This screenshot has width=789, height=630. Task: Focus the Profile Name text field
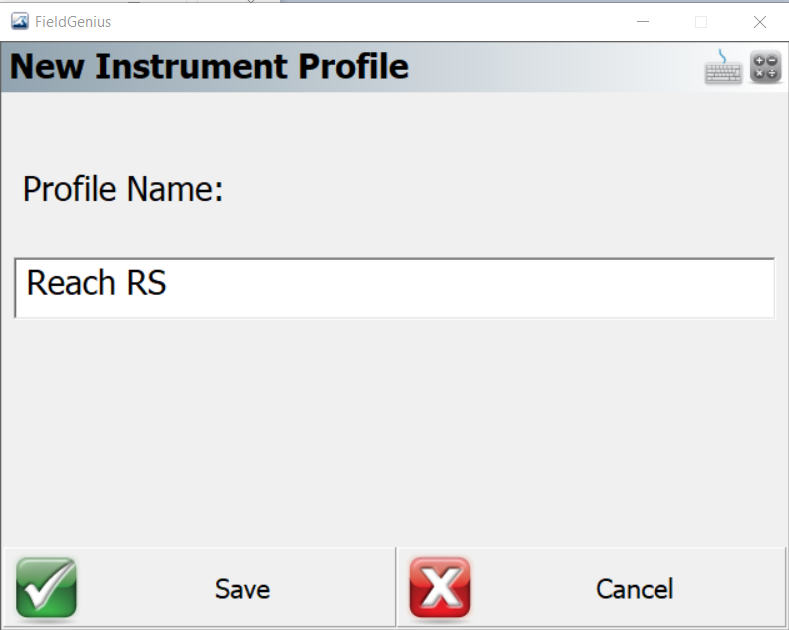pos(394,288)
